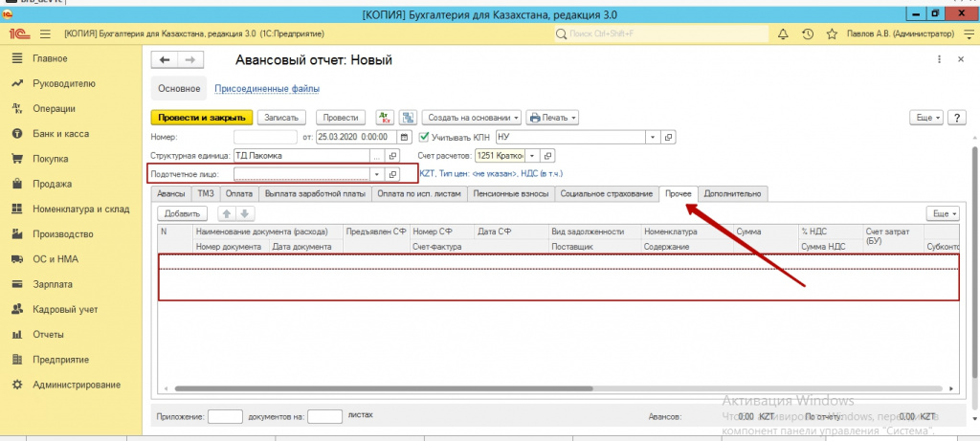This screenshot has width=980, height=441.
Task: Show document Дт/Кт postings icon
Action: 385,118
